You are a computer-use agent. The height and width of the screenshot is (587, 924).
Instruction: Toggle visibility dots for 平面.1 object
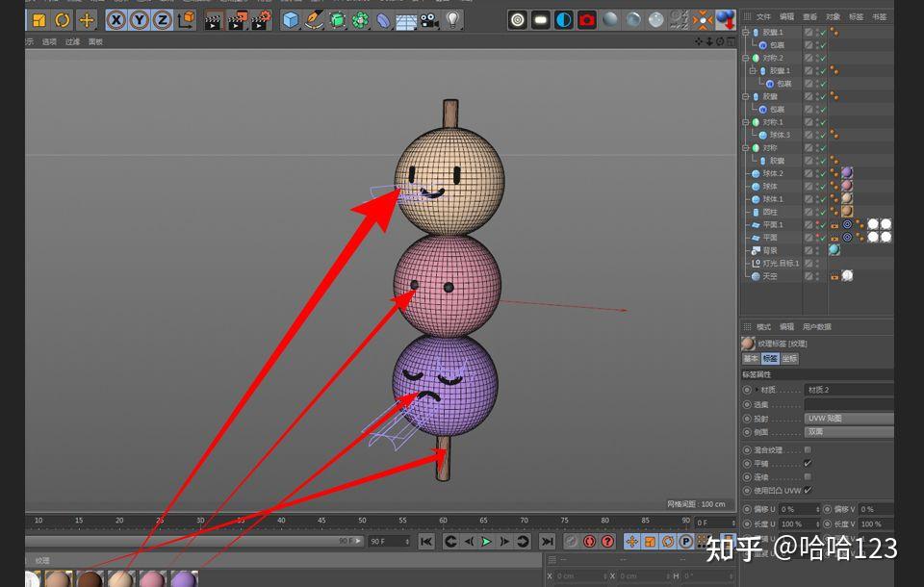click(x=817, y=224)
